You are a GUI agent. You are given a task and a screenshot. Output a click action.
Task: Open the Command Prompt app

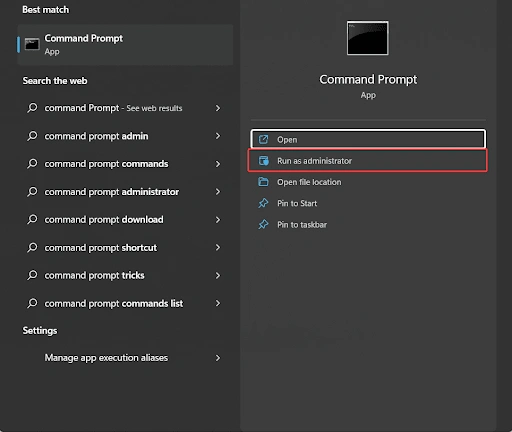(368, 139)
